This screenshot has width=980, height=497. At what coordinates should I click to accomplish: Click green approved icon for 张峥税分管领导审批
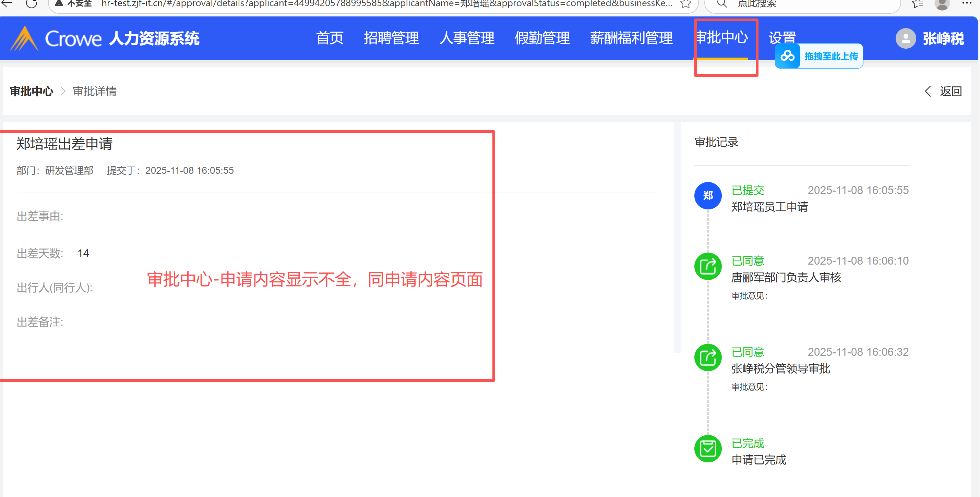[708, 357]
